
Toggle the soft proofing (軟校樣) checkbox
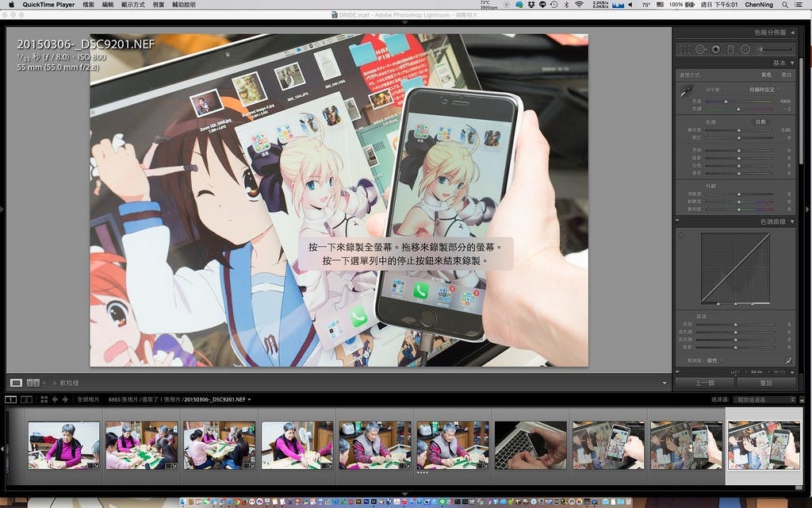point(55,383)
